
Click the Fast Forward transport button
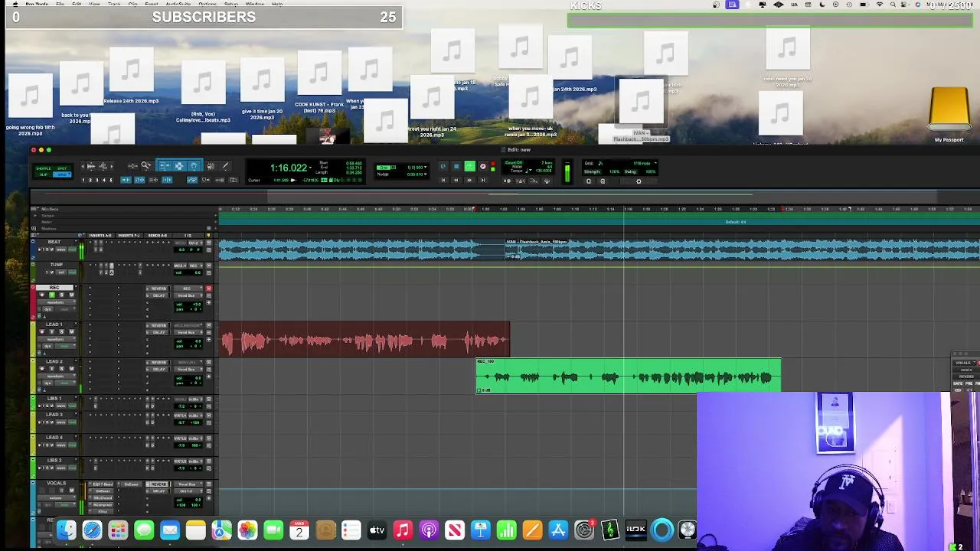470,180
